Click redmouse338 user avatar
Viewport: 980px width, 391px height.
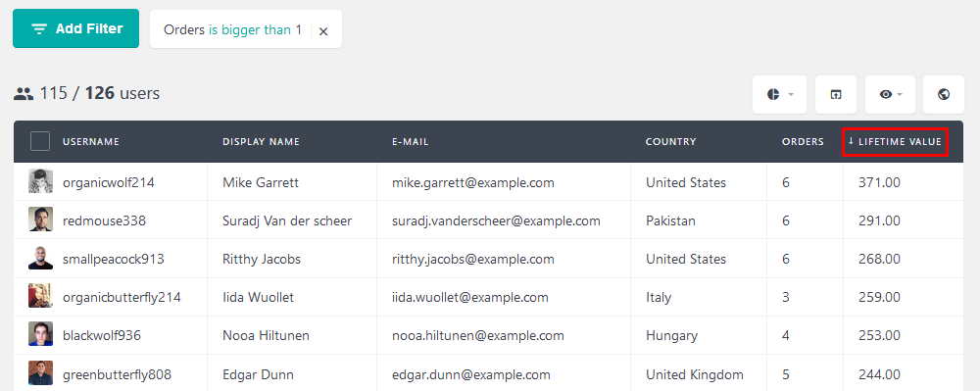pyautogui.click(x=40, y=220)
